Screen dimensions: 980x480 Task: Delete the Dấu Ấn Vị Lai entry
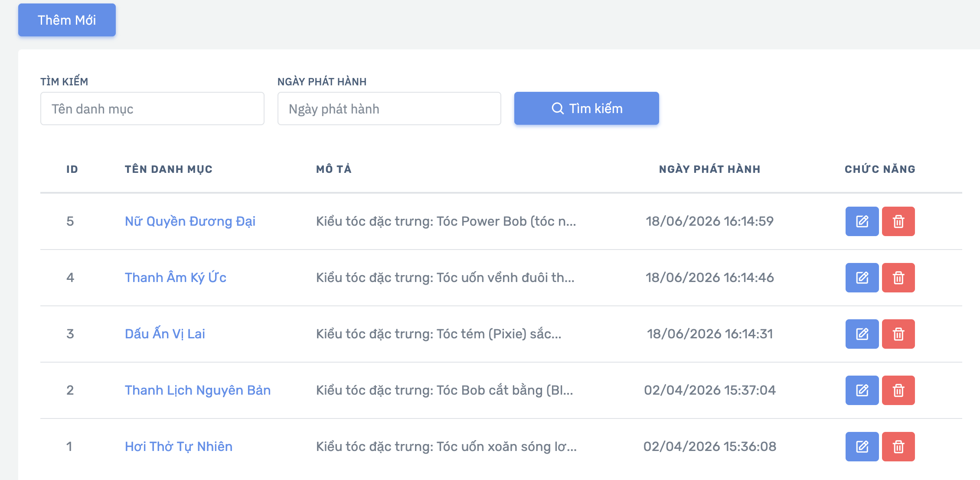click(898, 334)
